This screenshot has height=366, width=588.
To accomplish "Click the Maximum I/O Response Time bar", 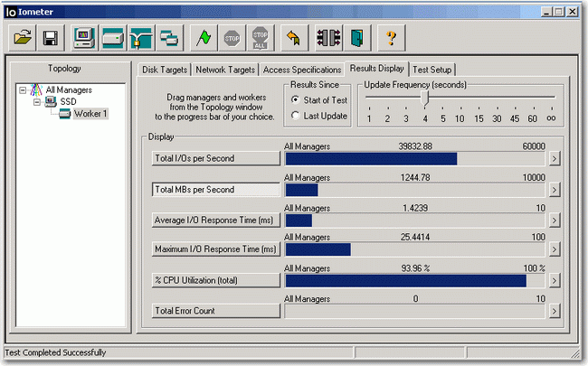I will [x=414, y=249].
